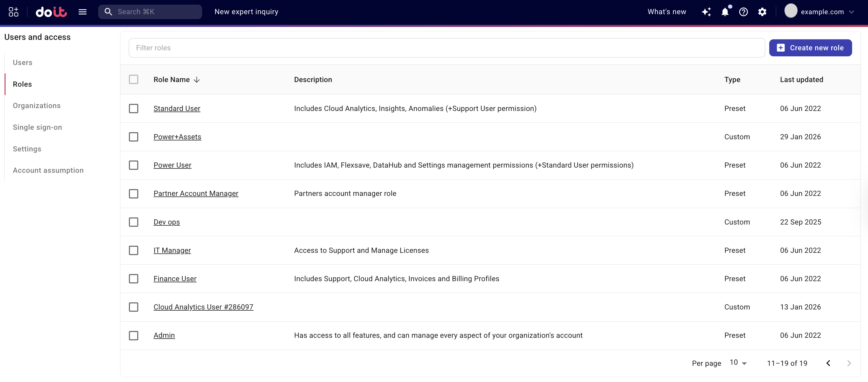Click the Filter roles input field

(x=446, y=48)
